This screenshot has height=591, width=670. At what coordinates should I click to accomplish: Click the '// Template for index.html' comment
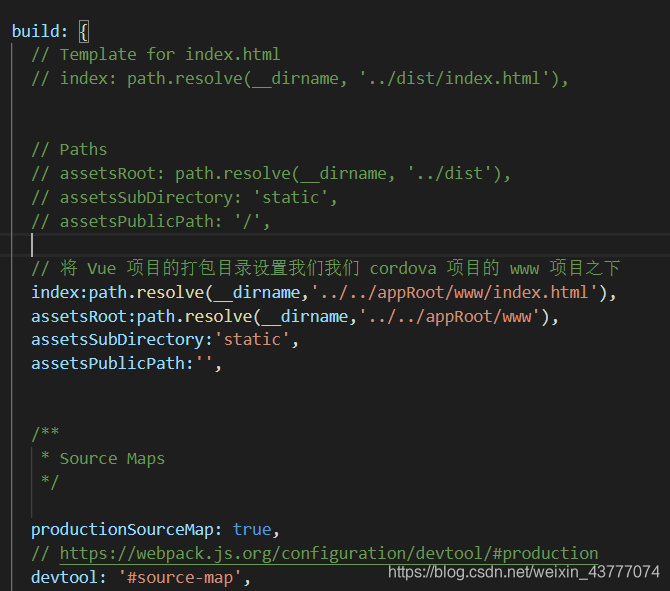(x=156, y=55)
